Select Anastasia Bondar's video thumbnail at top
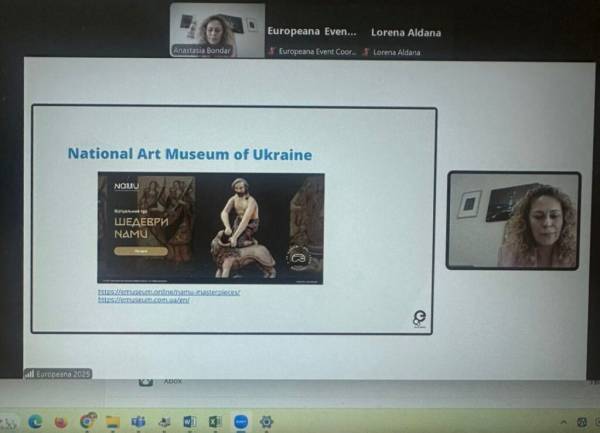Viewport: 600px width, 433px height. (x=217, y=30)
